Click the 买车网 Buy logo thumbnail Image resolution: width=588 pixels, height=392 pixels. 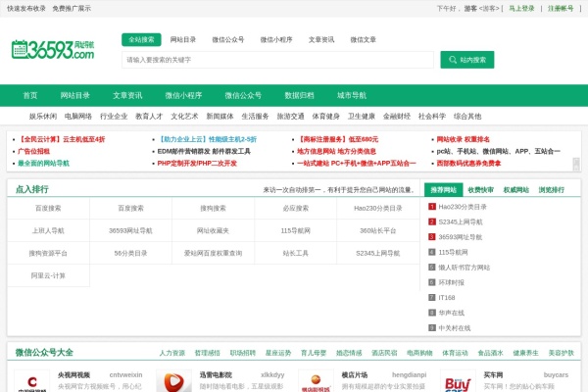(458, 381)
